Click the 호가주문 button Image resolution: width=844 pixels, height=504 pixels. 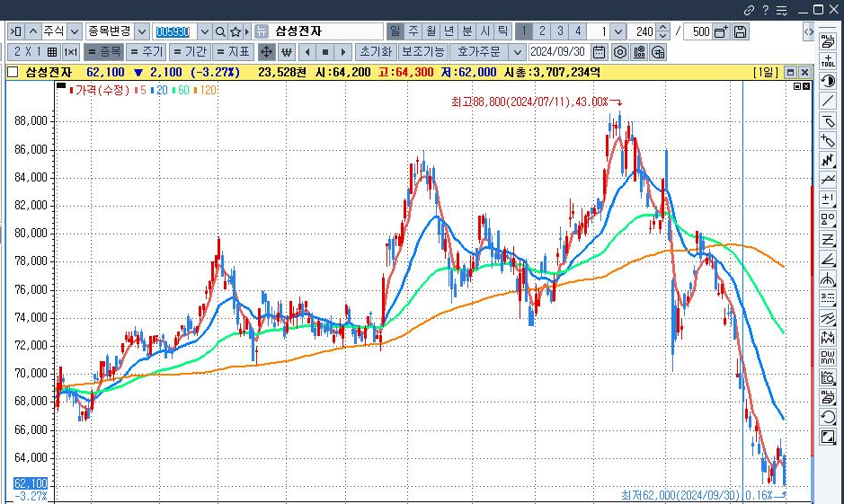(x=479, y=52)
